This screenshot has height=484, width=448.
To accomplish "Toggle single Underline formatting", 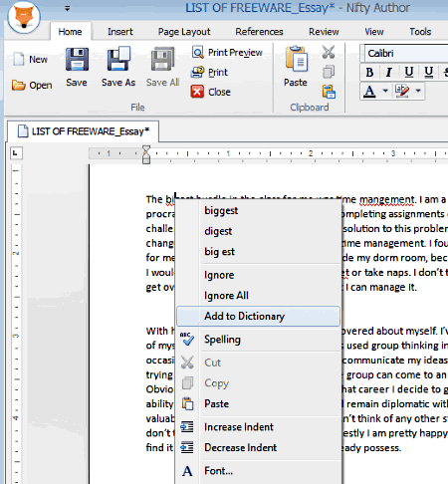I will (x=409, y=72).
